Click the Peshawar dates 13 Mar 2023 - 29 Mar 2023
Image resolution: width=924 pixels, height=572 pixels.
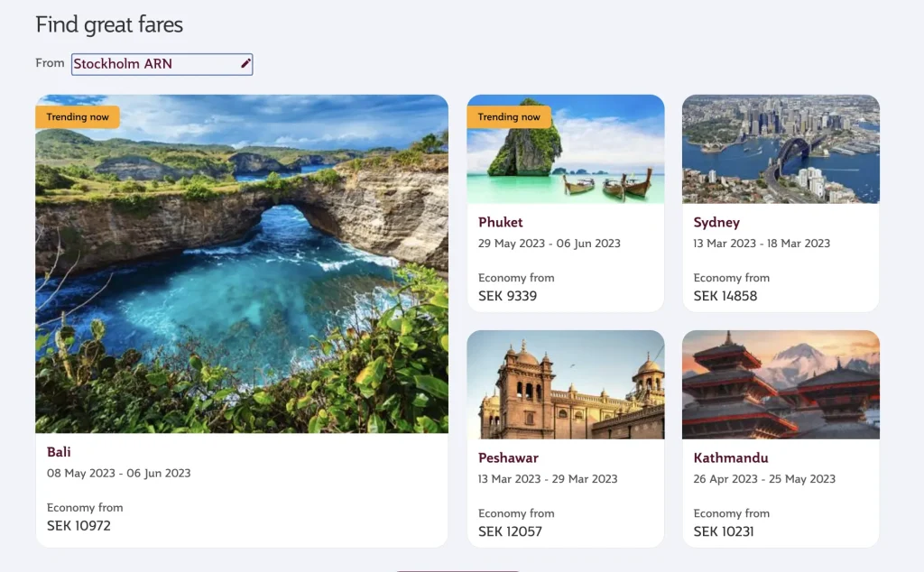(x=548, y=479)
